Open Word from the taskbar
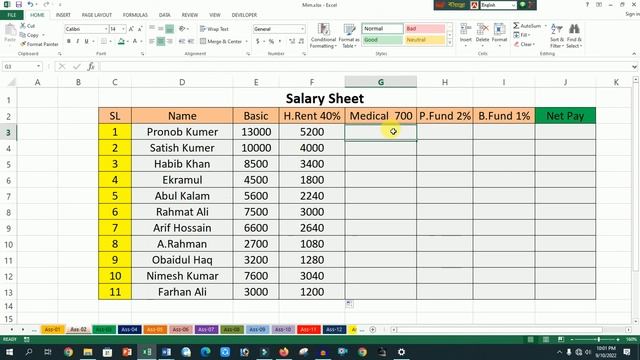The height and width of the screenshot is (360, 640). (x=166, y=352)
